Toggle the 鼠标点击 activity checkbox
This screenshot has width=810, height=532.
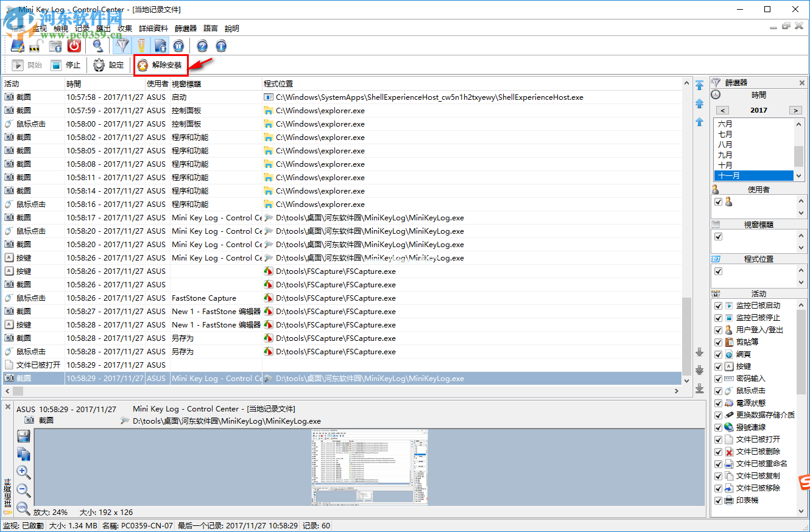pyautogui.click(x=719, y=391)
